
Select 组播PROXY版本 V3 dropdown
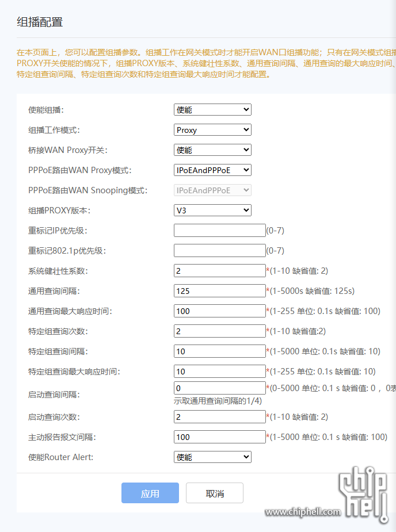click(x=212, y=210)
